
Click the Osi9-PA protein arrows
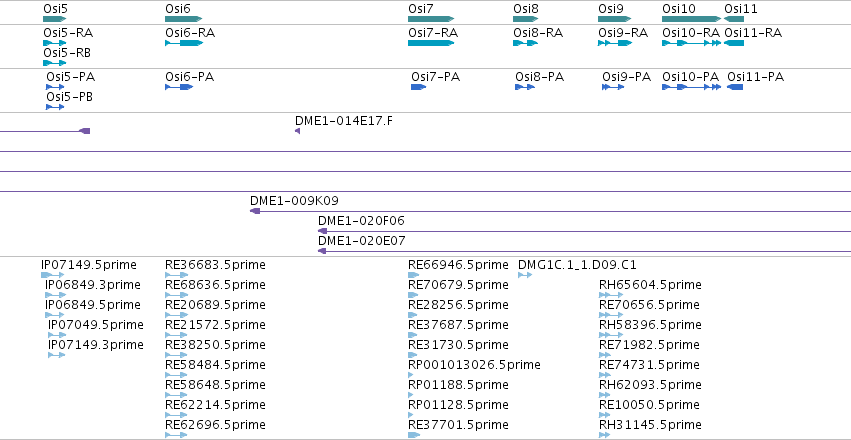click(613, 87)
